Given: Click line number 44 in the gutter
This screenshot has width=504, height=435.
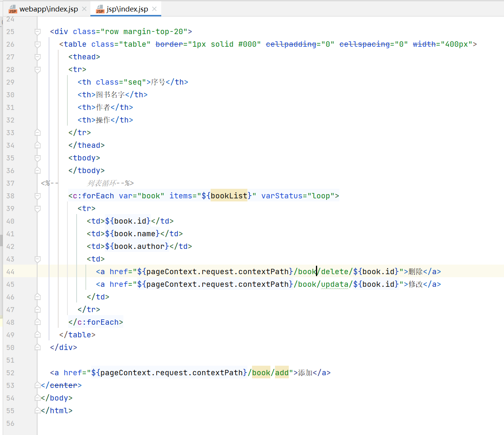Looking at the screenshot, I should pos(10,272).
